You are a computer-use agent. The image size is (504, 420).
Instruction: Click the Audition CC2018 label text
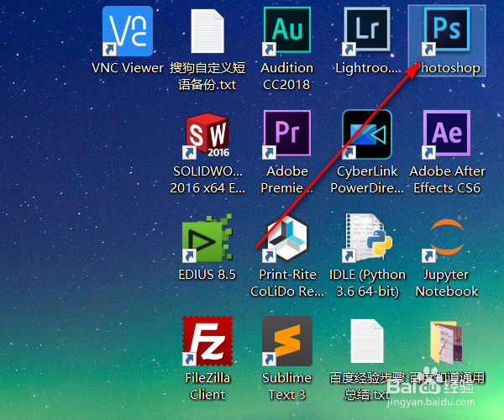286,76
